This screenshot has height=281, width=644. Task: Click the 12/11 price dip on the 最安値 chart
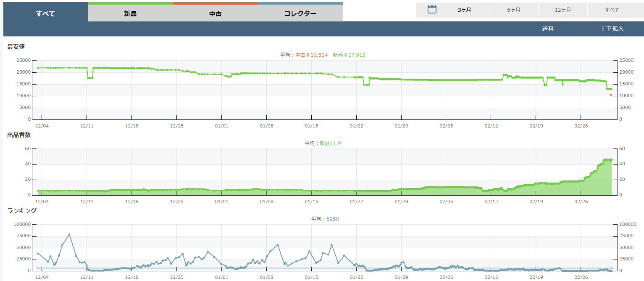(x=90, y=78)
